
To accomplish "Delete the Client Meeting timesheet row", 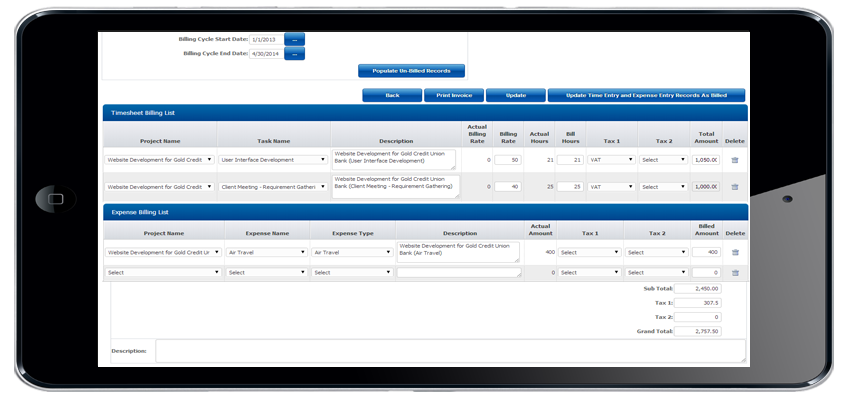I will point(735,186).
